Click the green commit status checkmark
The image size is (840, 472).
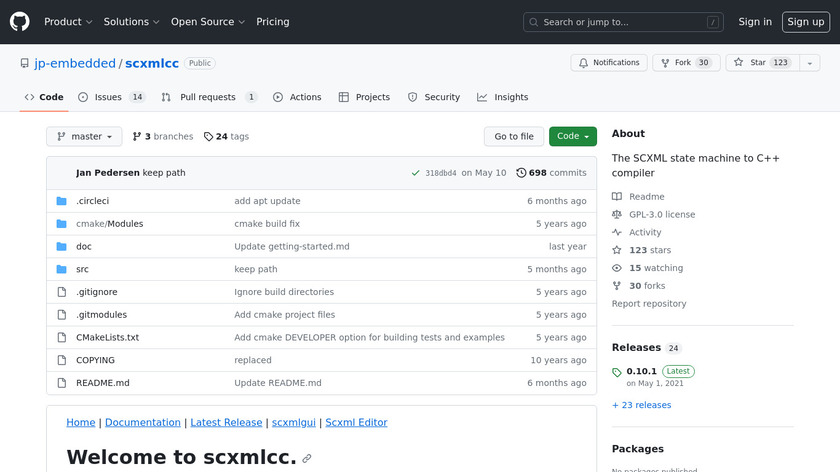tap(415, 173)
